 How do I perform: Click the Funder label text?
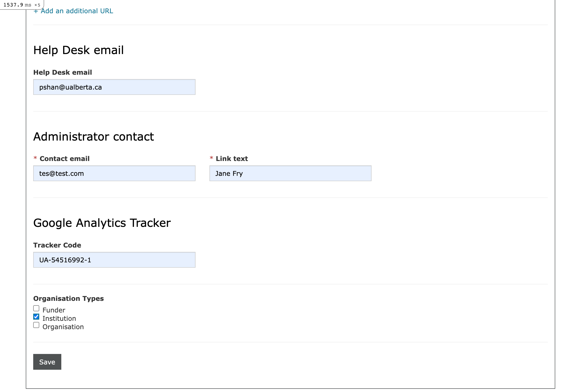tap(54, 310)
